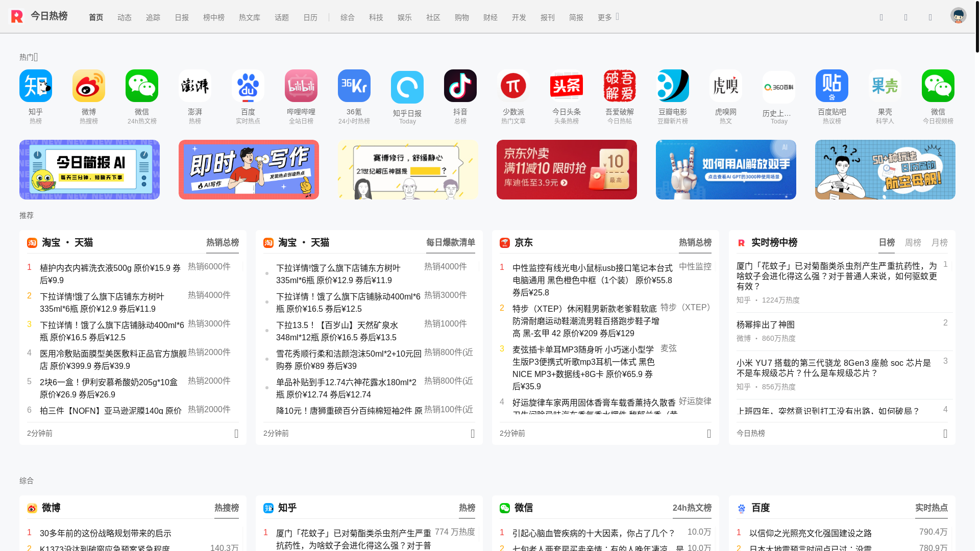The width and height of the screenshot is (980, 551).
Task: Open 引起心脑血管疾病的十大因素 article
Action: click(x=594, y=534)
